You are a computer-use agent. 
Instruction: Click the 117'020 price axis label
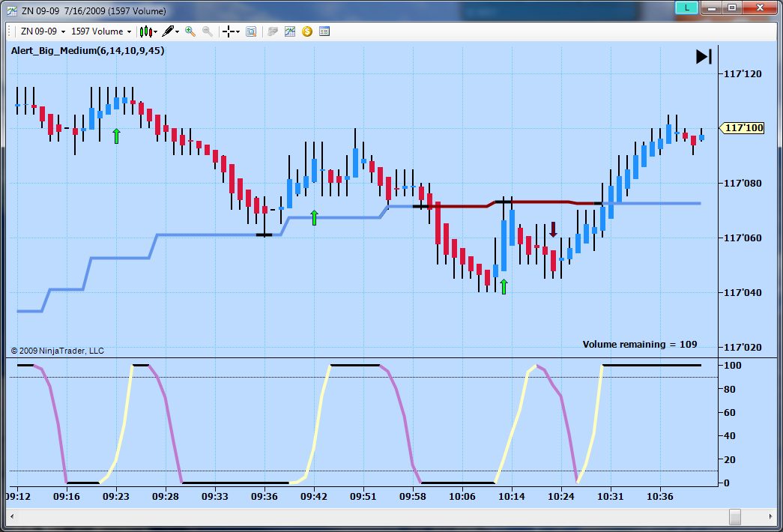[x=743, y=347]
